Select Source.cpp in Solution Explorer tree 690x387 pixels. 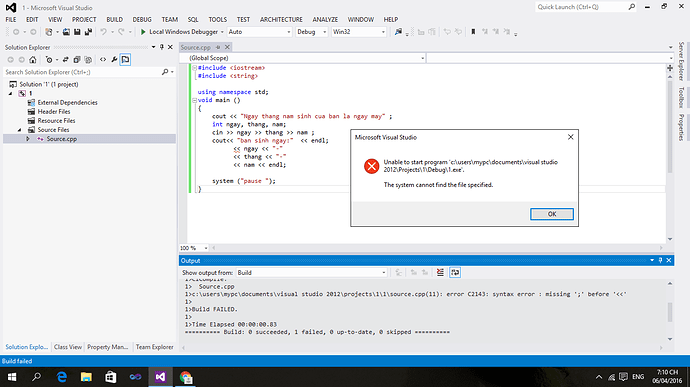[62, 139]
